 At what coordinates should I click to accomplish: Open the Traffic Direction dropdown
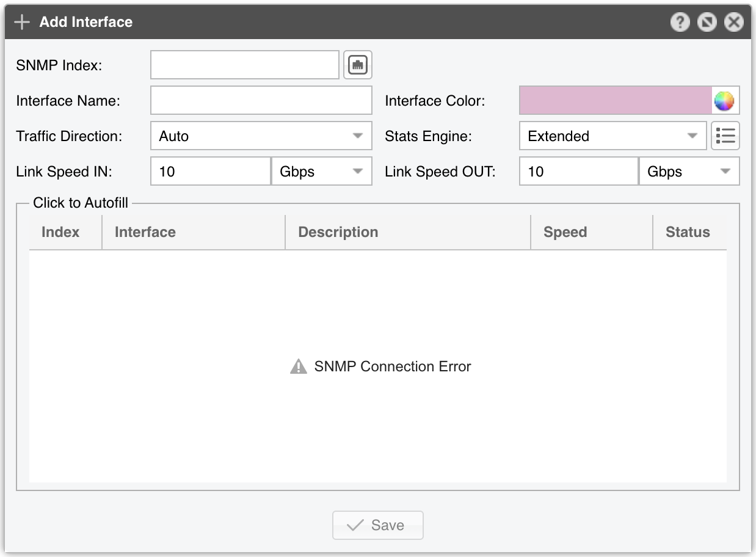(x=261, y=136)
